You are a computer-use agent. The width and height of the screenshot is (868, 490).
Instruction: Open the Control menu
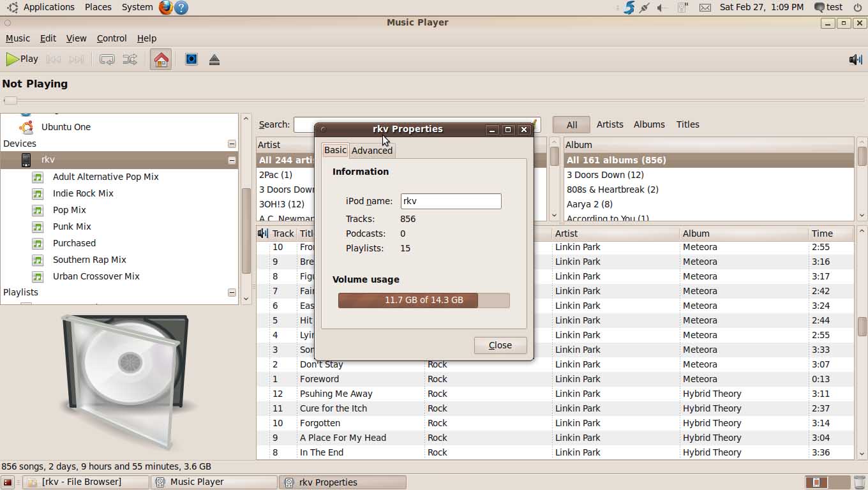pos(112,38)
